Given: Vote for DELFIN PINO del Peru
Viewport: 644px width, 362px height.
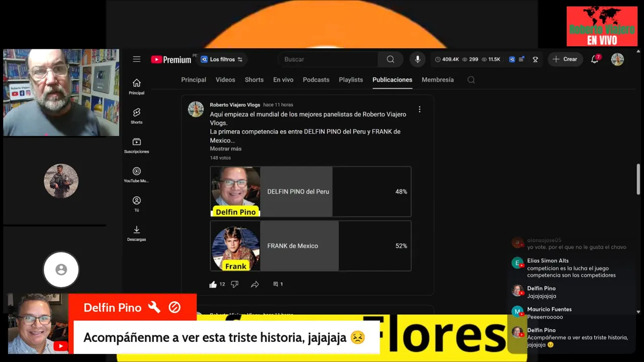Looking at the screenshot, I should point(310,192).
